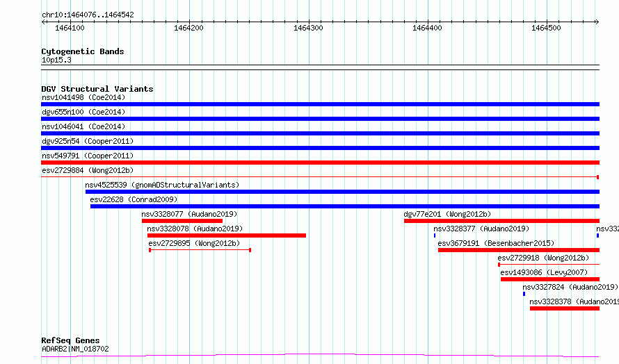Select the red bar under dgv77e201

501,221
